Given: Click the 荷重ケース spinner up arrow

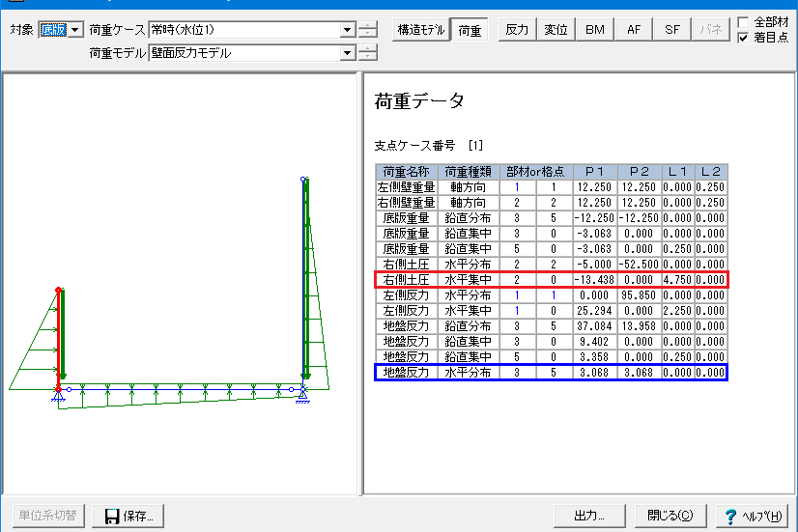Looking at the screenshot, I should [x=367, y=25].
